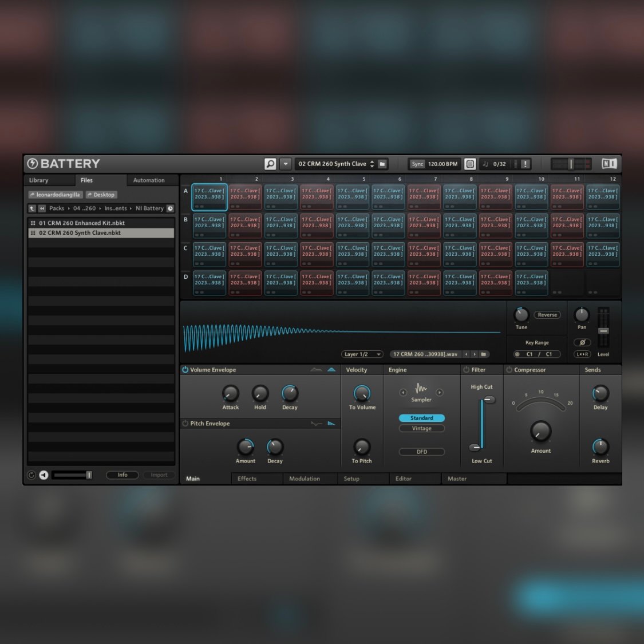Go to leonardodiangilla location shortcut

click(x=55, y=195)
